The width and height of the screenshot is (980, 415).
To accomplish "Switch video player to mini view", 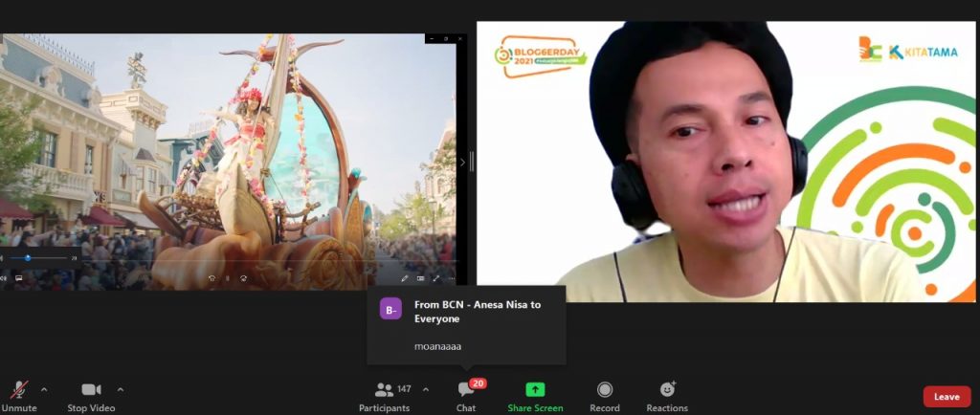I will pos(421,278).
